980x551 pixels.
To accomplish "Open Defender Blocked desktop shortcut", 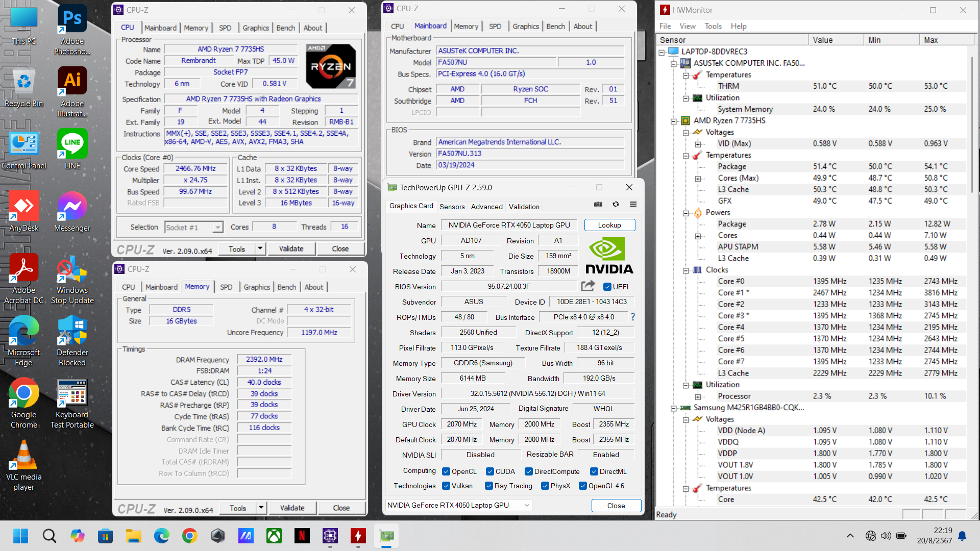I will pos(72,341).
